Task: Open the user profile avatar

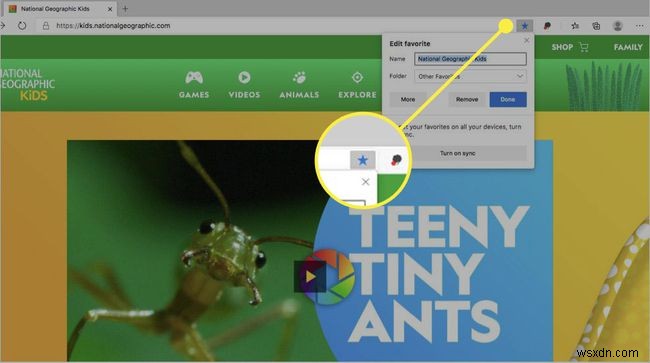Action: (x=618, y=26)
